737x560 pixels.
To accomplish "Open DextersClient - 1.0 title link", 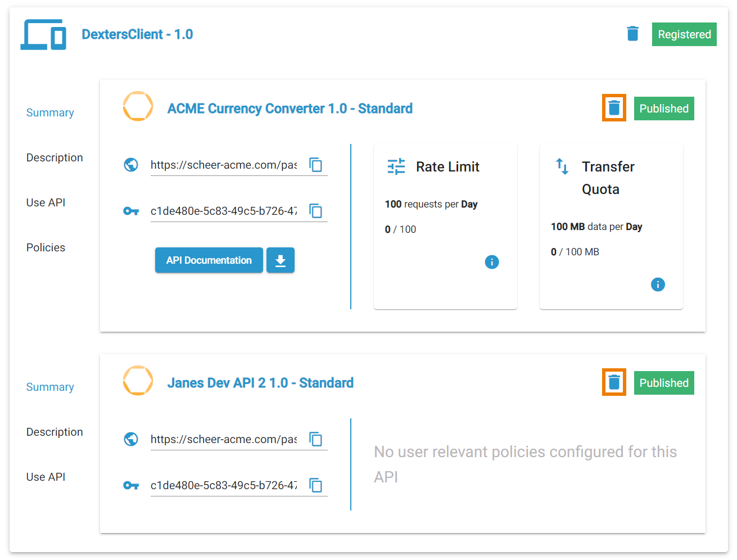I will point(137,34).
